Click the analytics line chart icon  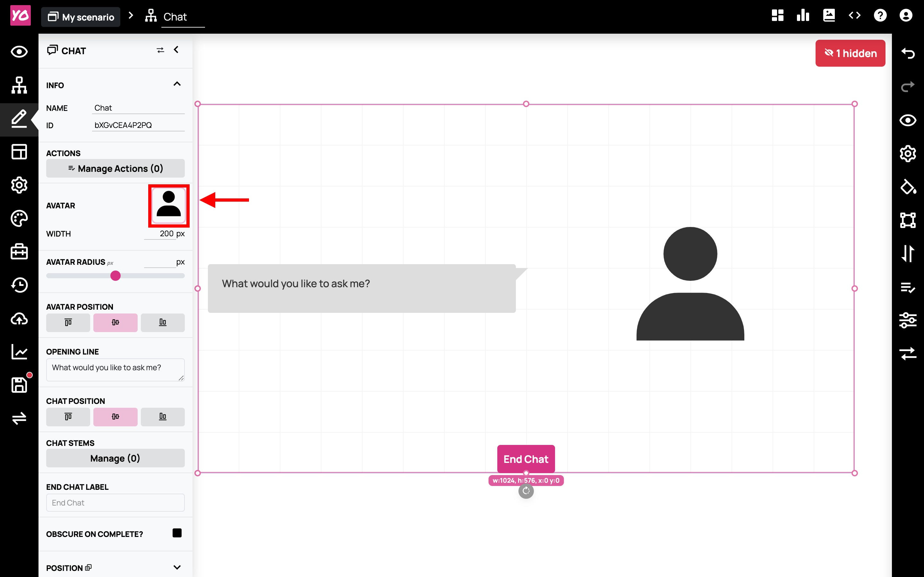tap(19, 351)
